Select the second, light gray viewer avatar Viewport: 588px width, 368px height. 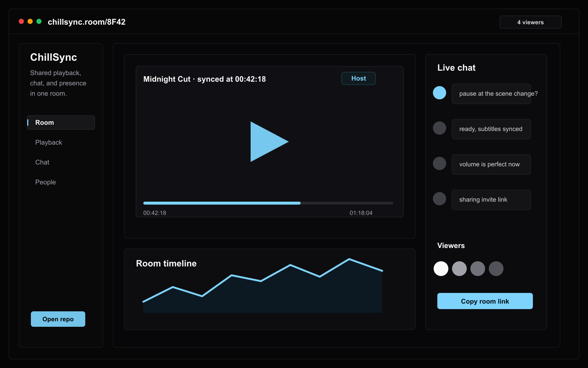(459, 269)
